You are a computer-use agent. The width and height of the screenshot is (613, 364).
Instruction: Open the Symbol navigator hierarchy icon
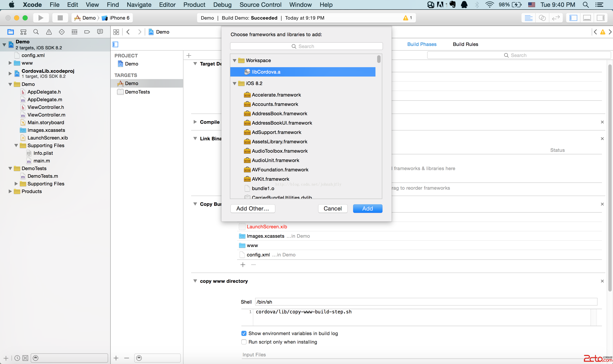pyautogui.click(x=23, y=32)
